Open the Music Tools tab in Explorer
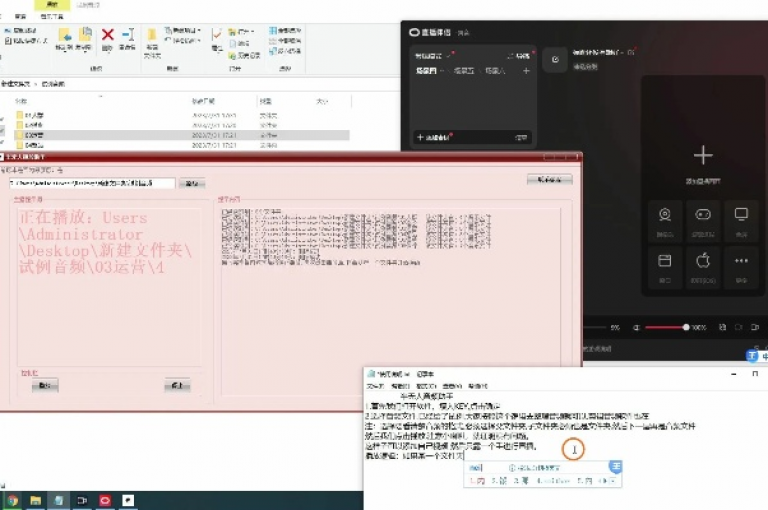Screen dimensions: 768x510 click(52, 17)
